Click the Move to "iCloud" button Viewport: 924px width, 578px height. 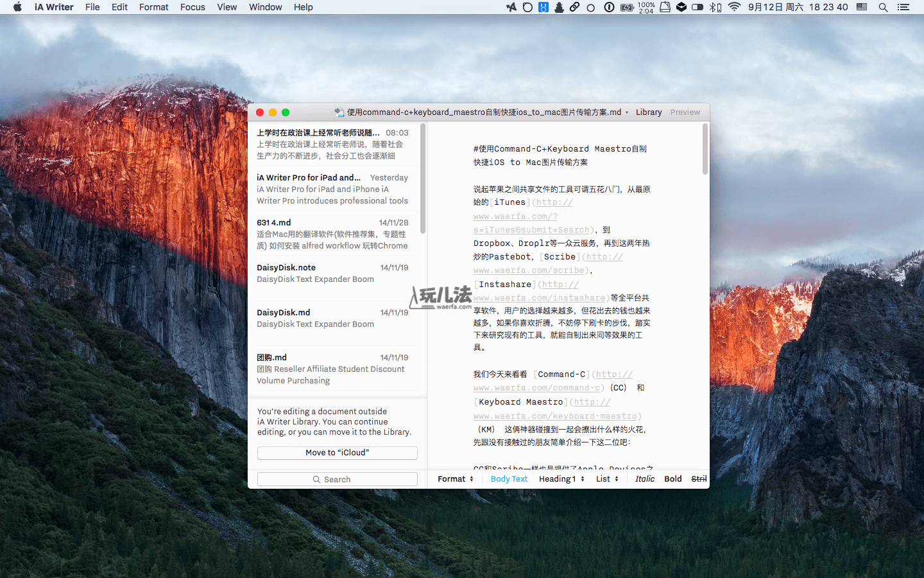tap(338, 453)
